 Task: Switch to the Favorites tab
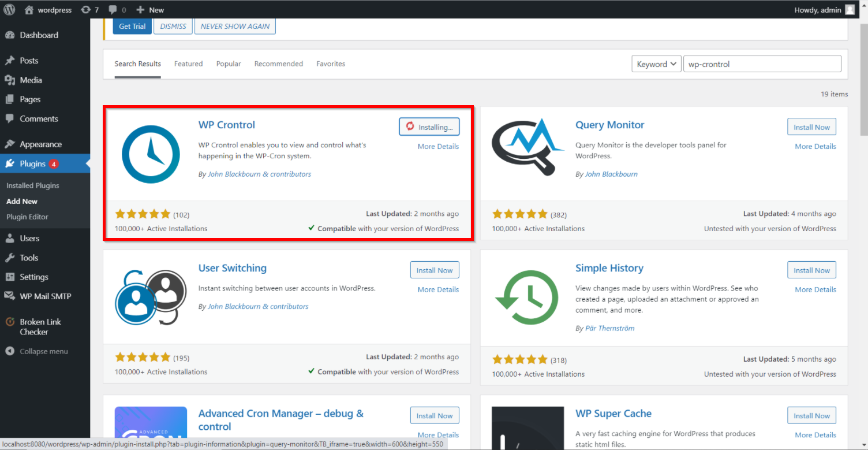tap(331, 64)
